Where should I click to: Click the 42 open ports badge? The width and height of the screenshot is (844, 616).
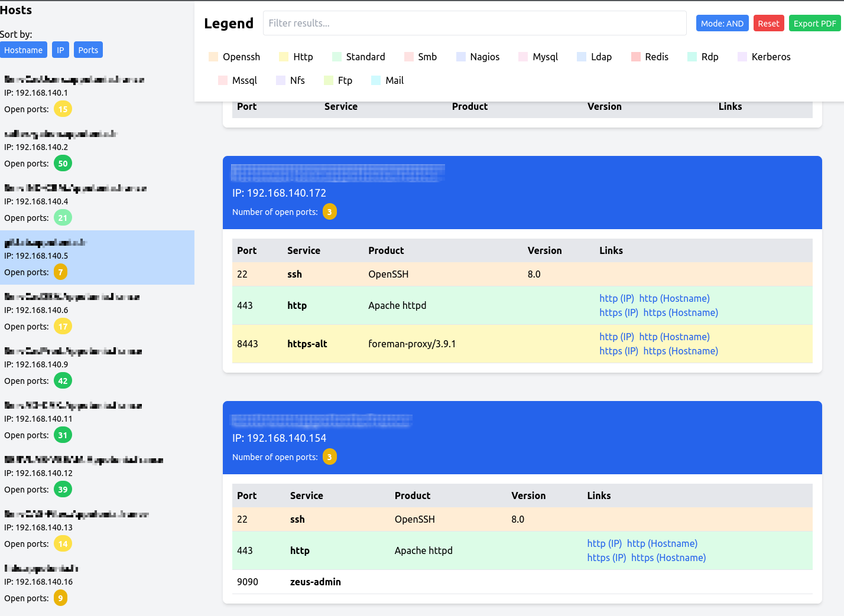63,381
